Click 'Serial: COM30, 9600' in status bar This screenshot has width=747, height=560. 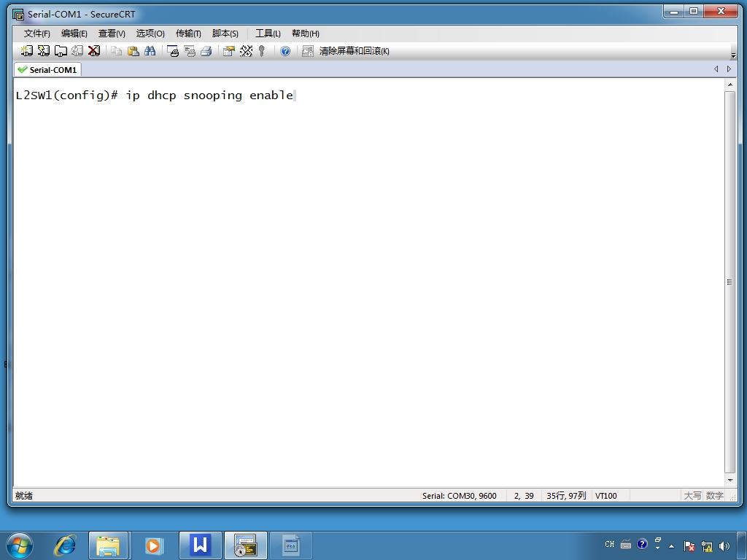click(x=460, y=496)
